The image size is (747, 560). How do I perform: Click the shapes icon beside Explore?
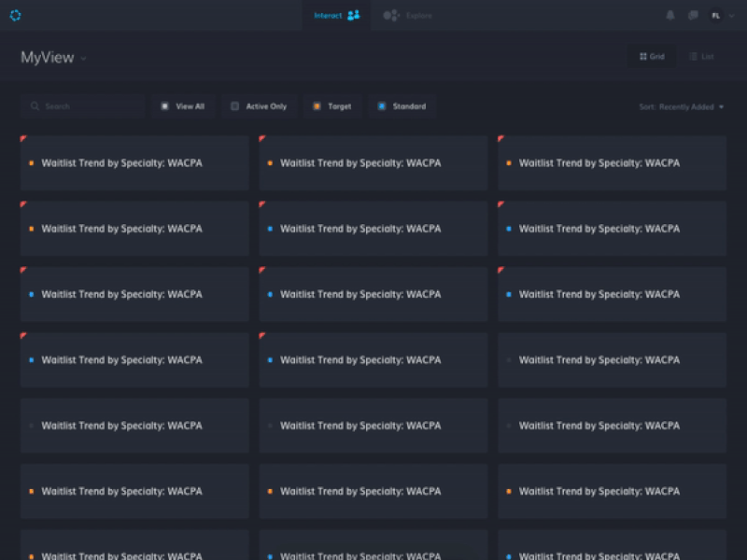[x=391, y=15]
